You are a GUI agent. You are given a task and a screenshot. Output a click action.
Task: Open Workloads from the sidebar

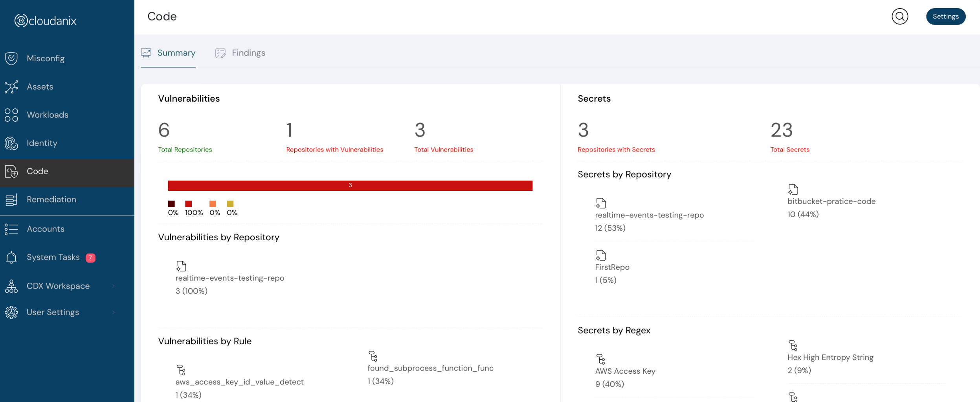pyautogui.click(x=46, y=115)
